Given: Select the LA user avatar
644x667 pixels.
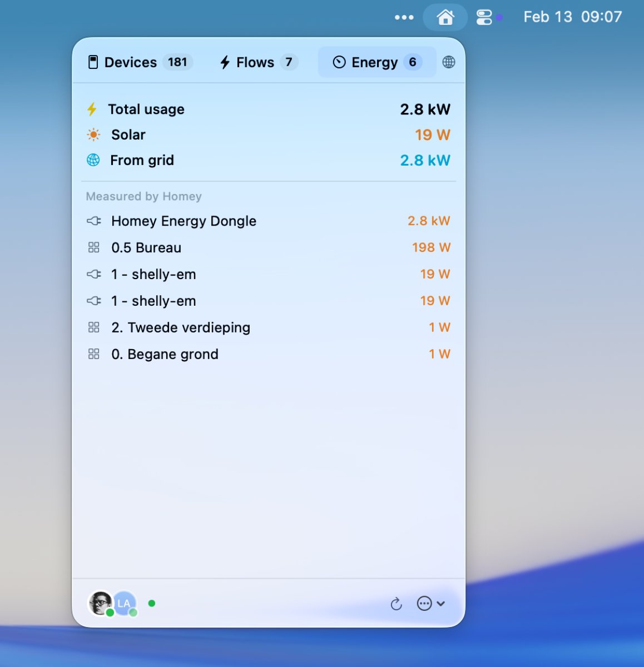Looking at the screenshot, I should pos(125,603).
